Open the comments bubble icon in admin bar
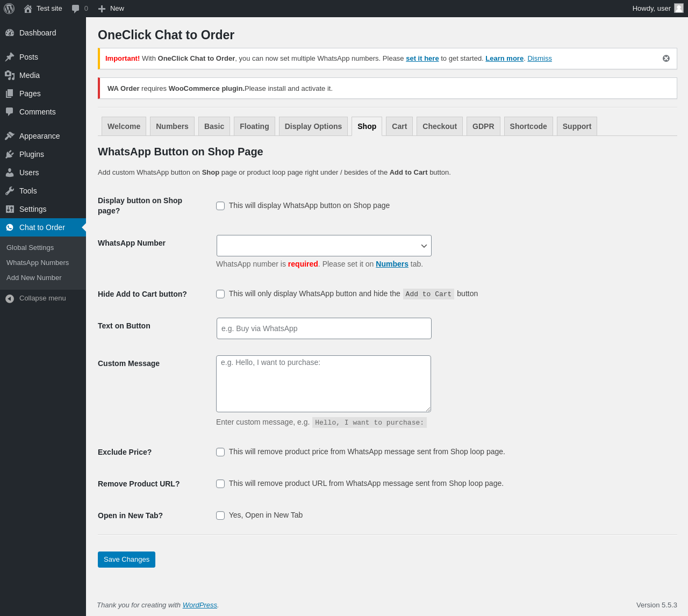 point(76,9)
